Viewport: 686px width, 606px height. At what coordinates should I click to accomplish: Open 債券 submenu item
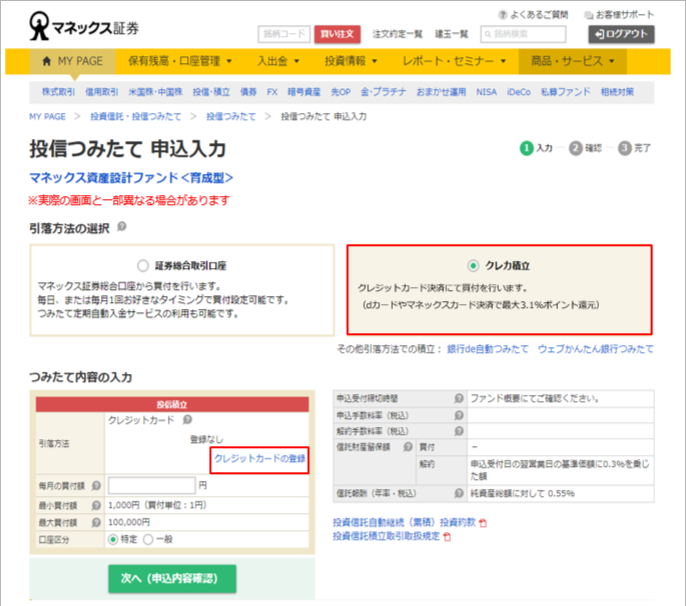(248, 92)
